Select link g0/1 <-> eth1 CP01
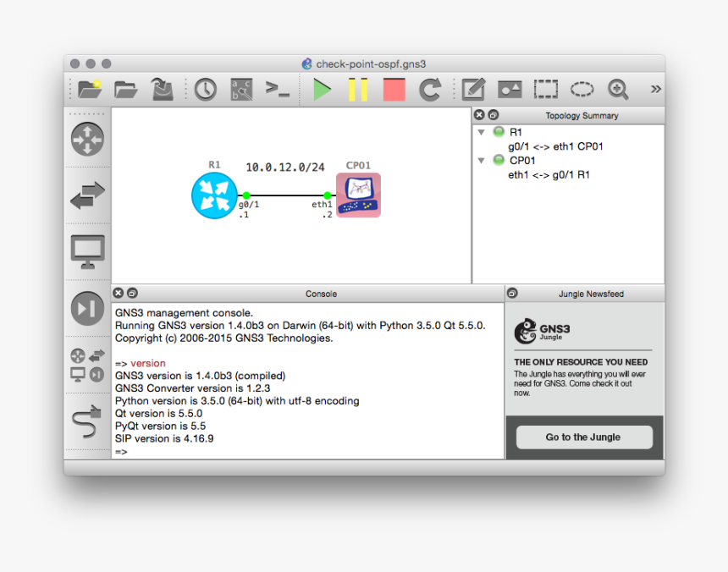728x572 pixels. pyautogui.click(x=555, y=146)
